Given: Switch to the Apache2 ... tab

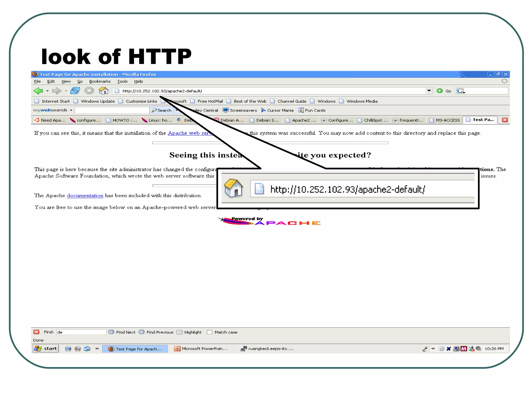Looking at the screenshot, I should pyautogui.click(x=300, y=120).
